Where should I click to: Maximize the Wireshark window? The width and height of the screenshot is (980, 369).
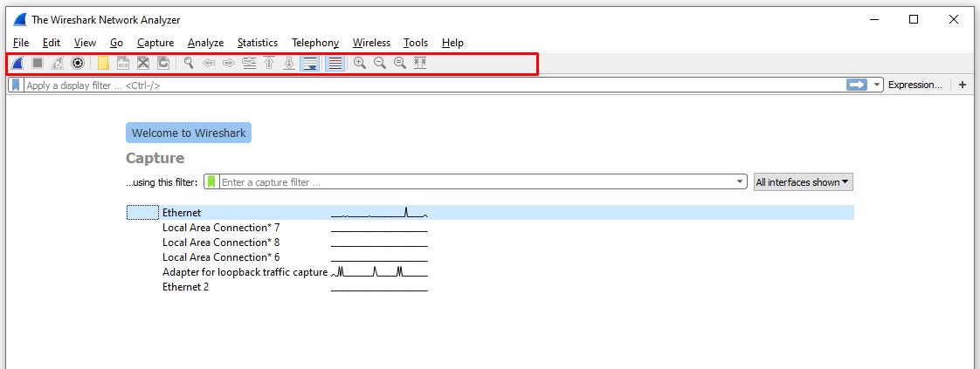point(914,19)
